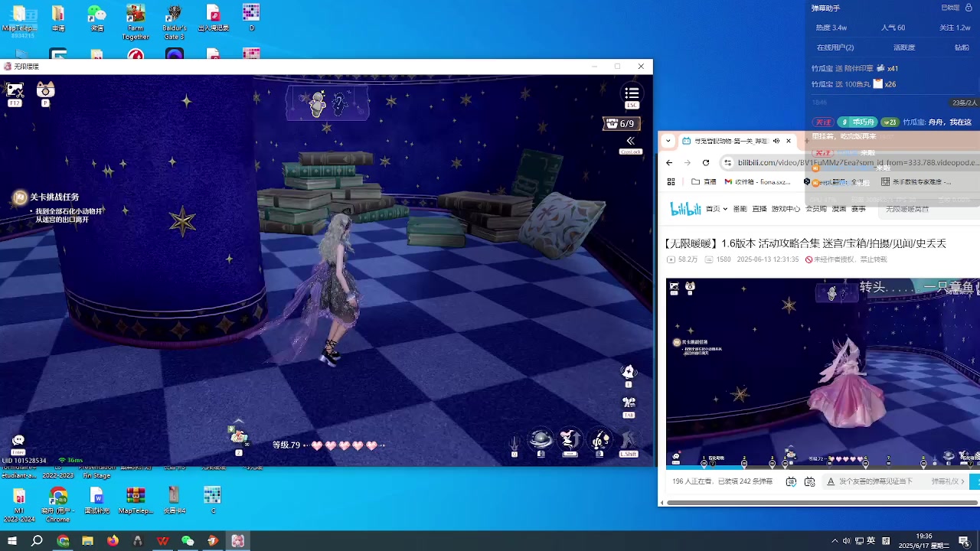The width and height of the screenshot is (980, 551).
Task: Click the level challenge task icon
Action: pos(20,197)
